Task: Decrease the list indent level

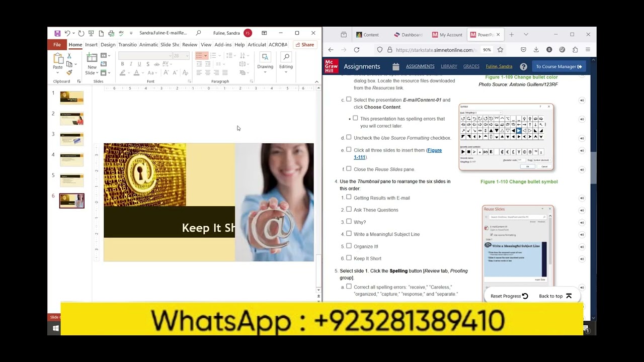Action: point(200,64)
